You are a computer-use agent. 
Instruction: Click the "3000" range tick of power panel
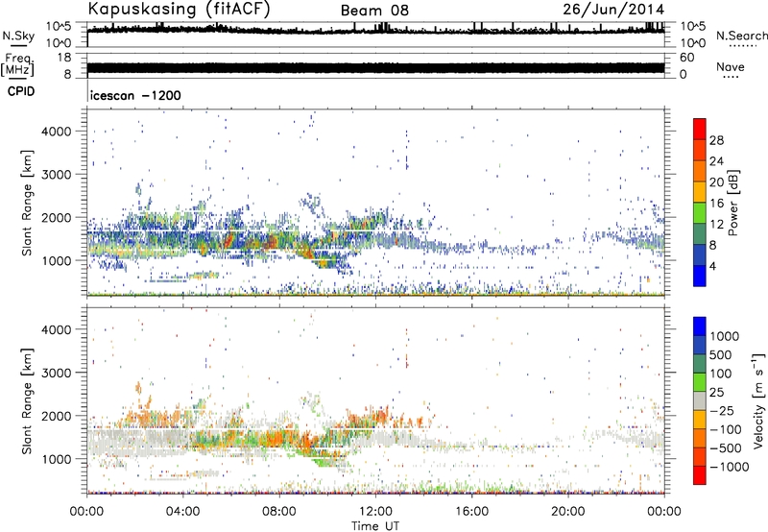[57, 175]
